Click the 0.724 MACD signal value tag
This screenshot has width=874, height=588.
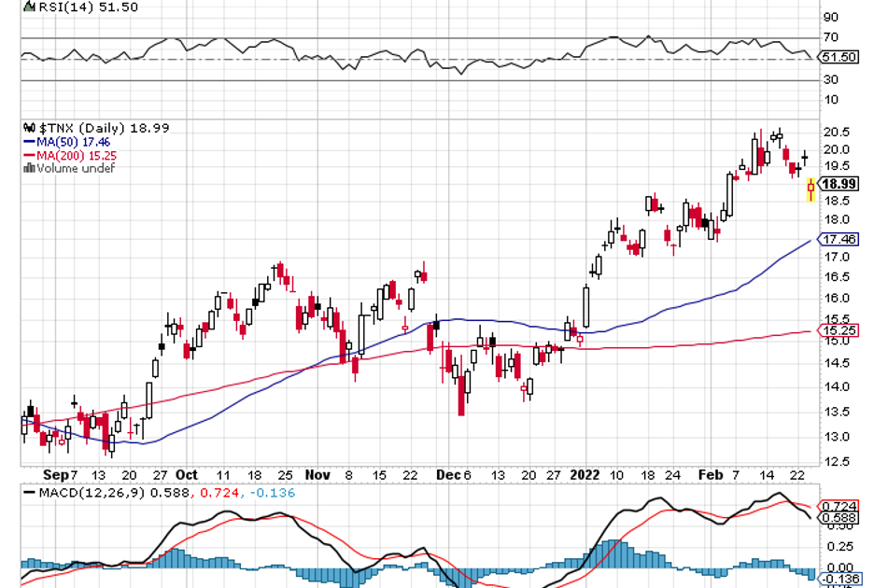coord(839,504)
